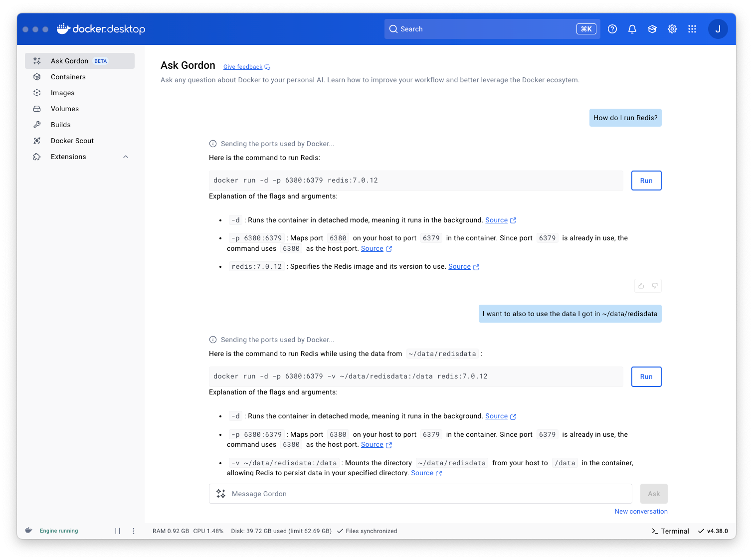Collapse the Extensions section
Image resolution: width=753 pixels, height=560 pixels.
126,157
